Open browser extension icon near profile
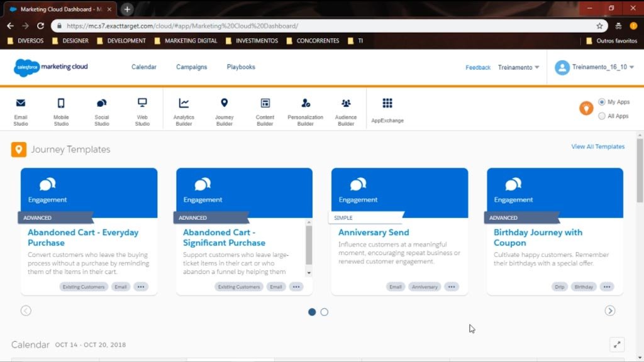The width and height of the screenshot is (644, 362). click(x=619, y=26)
